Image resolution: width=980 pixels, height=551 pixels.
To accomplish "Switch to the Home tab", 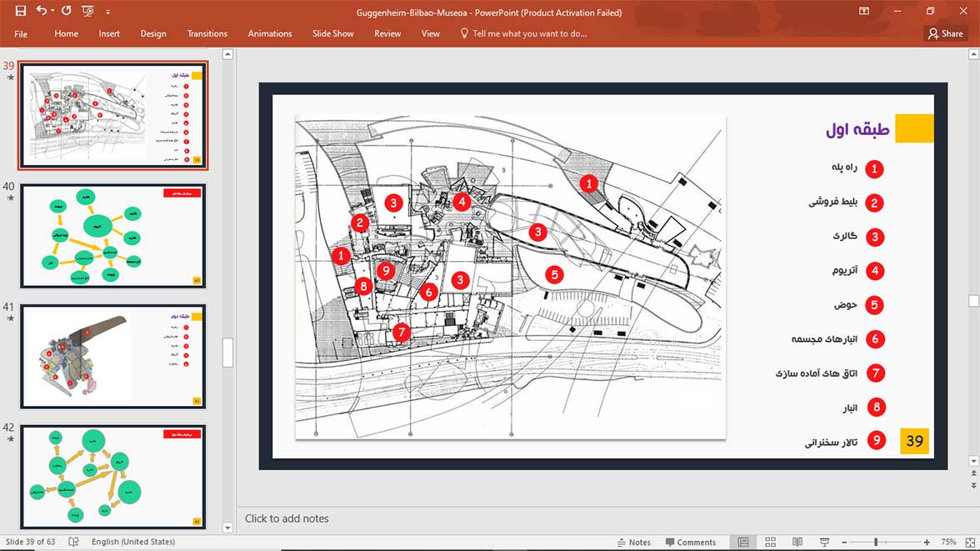I will 67,34.
